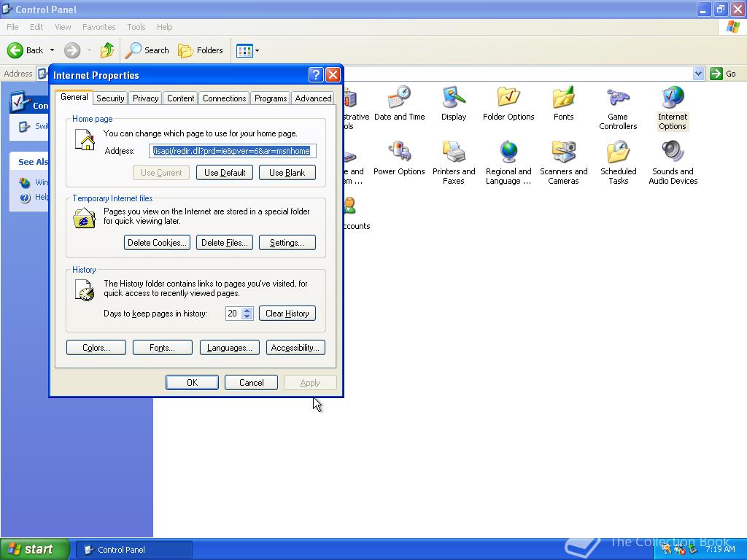Click Use Default home page button

(225, 172)
